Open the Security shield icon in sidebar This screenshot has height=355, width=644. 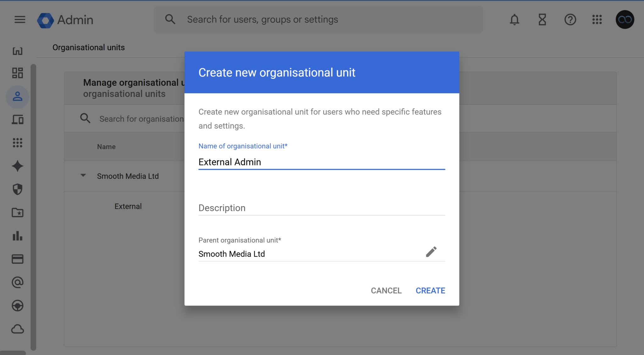pyautogui.click(x=18, y=189)
